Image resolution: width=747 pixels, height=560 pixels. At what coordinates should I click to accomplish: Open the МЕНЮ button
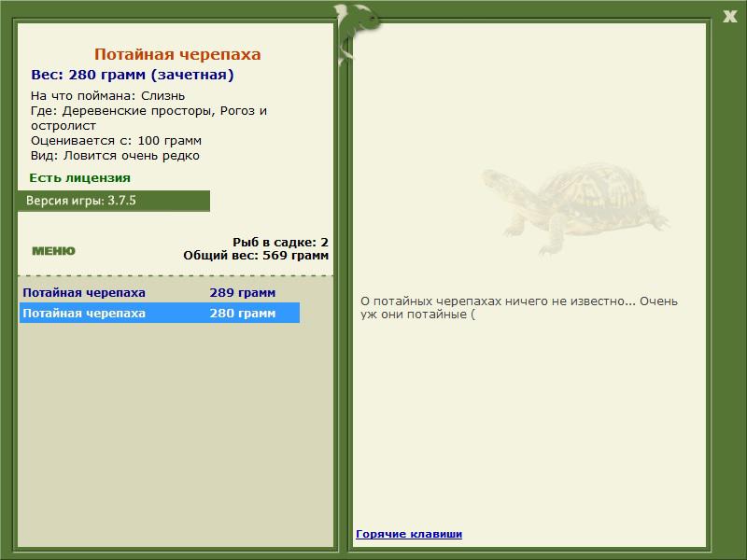(x=53, y=251)
